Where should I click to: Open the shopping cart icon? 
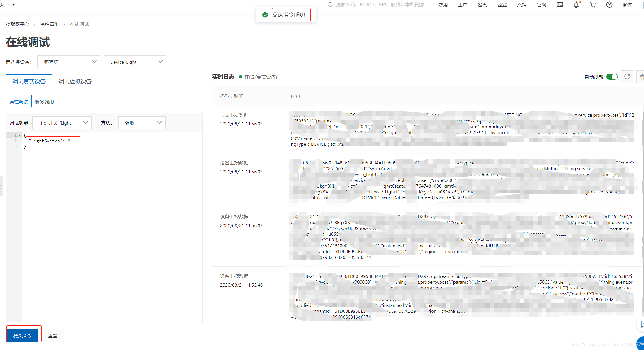click(x=593, y=5)
